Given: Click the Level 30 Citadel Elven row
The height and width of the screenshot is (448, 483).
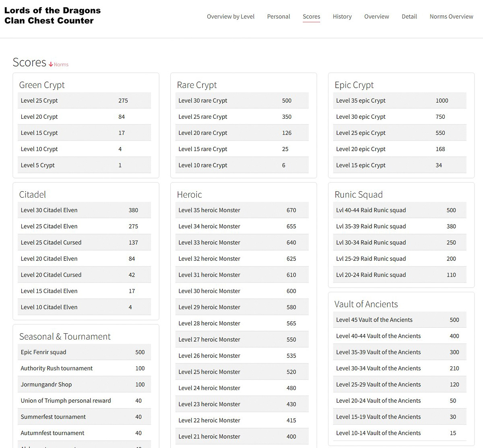Looking at the screenshot, I should point(84,210).
